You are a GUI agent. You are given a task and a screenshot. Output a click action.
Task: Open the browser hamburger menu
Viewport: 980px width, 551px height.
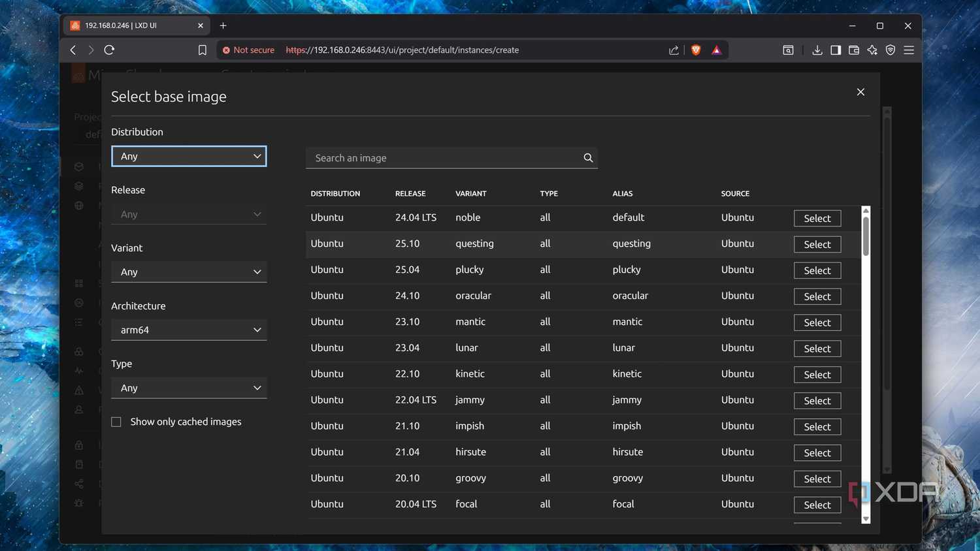coord(909,50)
